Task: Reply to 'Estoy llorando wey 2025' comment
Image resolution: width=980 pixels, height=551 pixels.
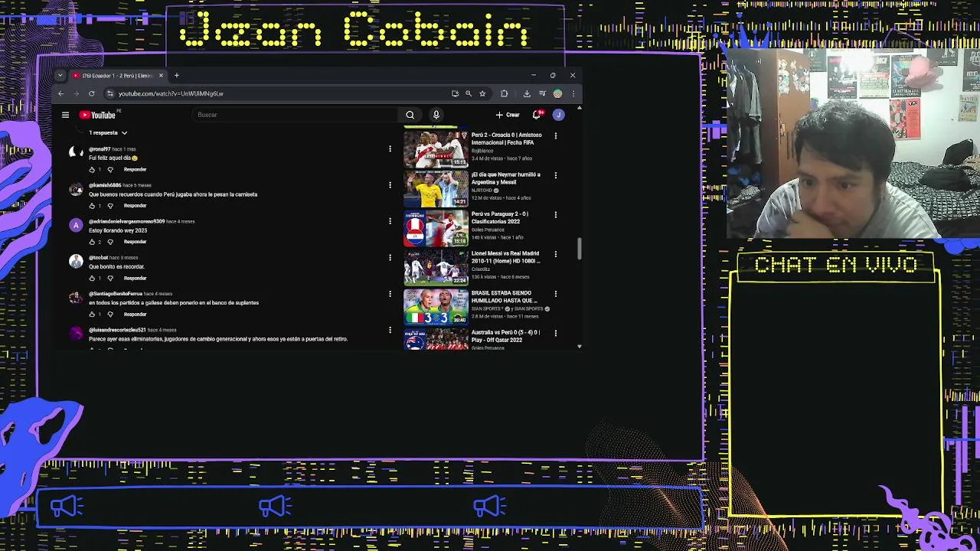Action: pyautogui.click(x=135, y=242)
